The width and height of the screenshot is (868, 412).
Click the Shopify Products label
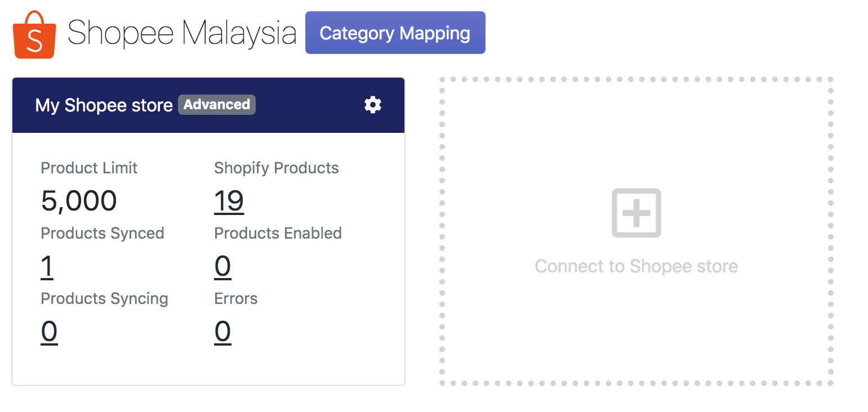click(277, 168)
